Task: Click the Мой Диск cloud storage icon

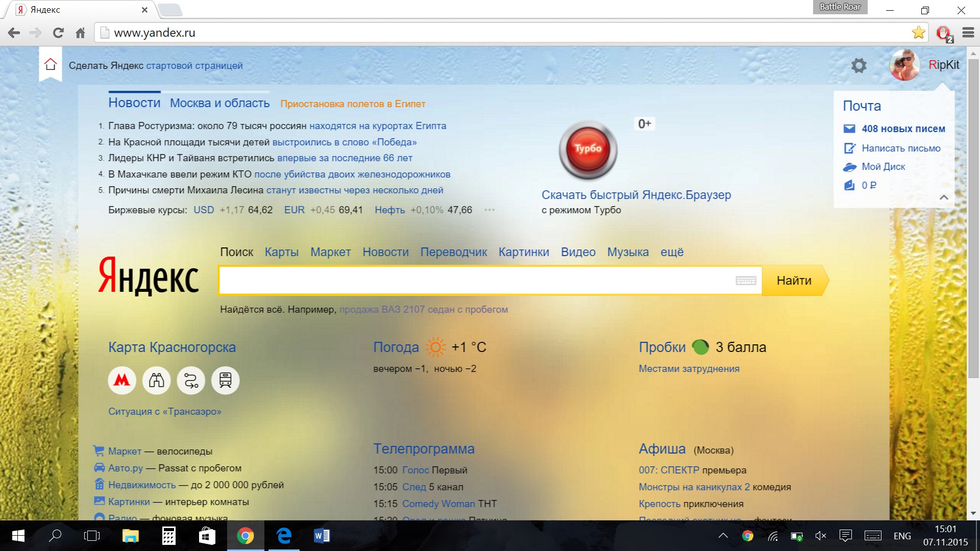Action: [x=849, y=165]
